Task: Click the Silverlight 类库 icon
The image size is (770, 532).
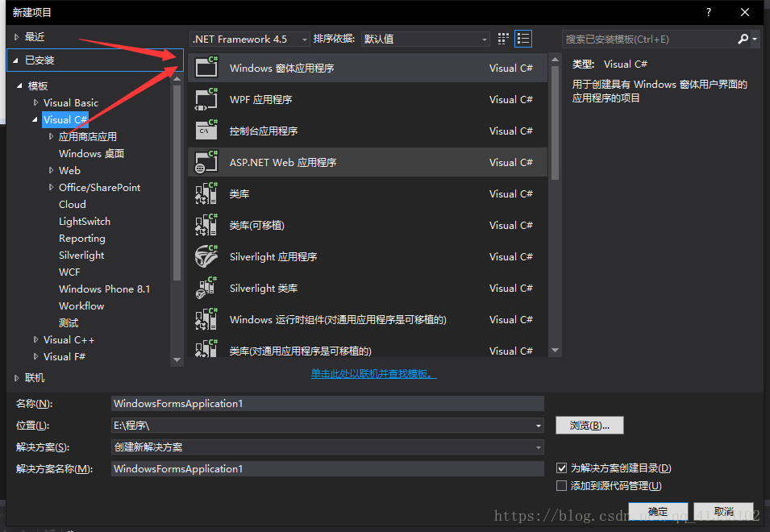Action: click(x=206, y=288)
